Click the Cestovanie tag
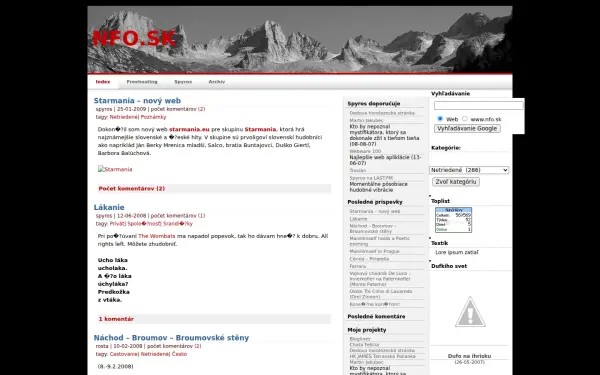 124,354
